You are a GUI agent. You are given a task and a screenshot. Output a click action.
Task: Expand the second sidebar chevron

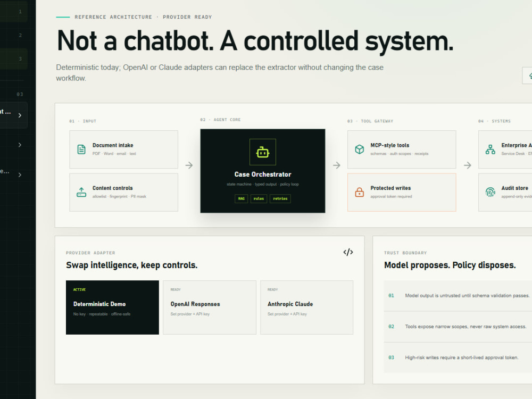20,145
